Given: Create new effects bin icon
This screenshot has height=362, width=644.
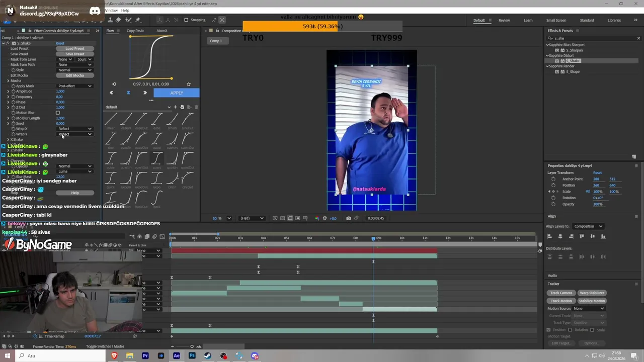Looking at the screenshot, I should (x=633, y=157).
